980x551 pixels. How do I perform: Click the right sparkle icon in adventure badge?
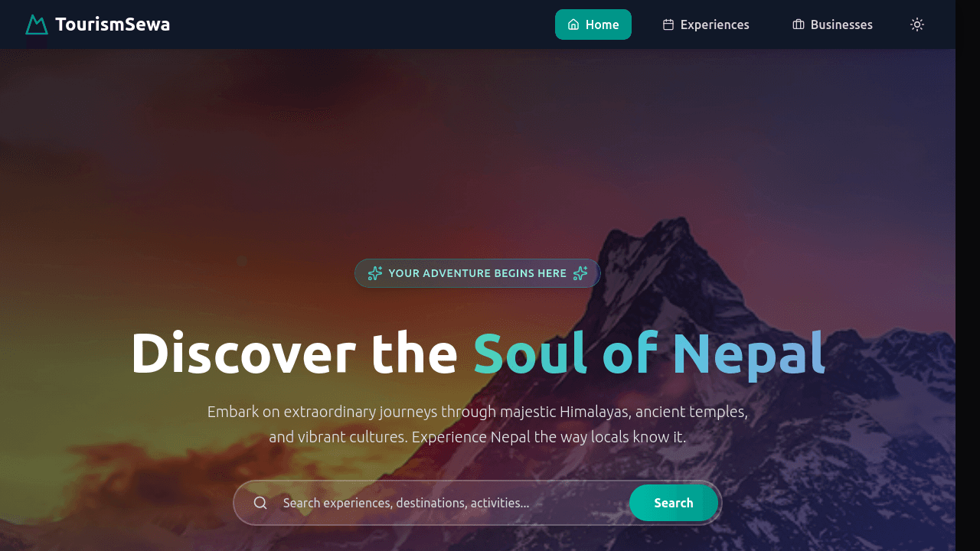click(580, 273)
